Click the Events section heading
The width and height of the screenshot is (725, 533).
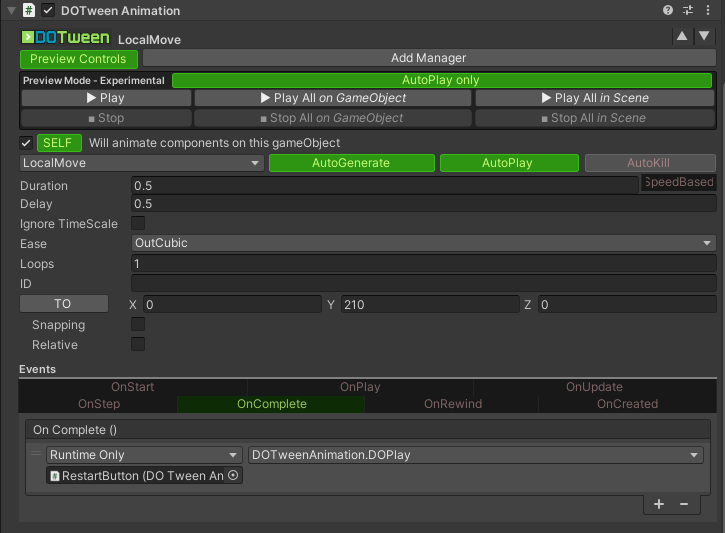tap(37, 369)
